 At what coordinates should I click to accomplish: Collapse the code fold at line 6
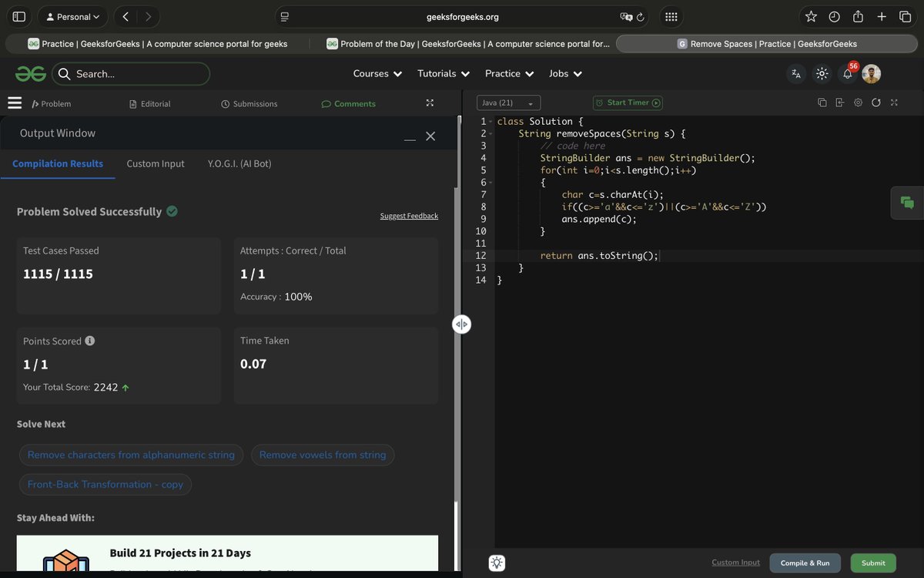tap(490, 183)
